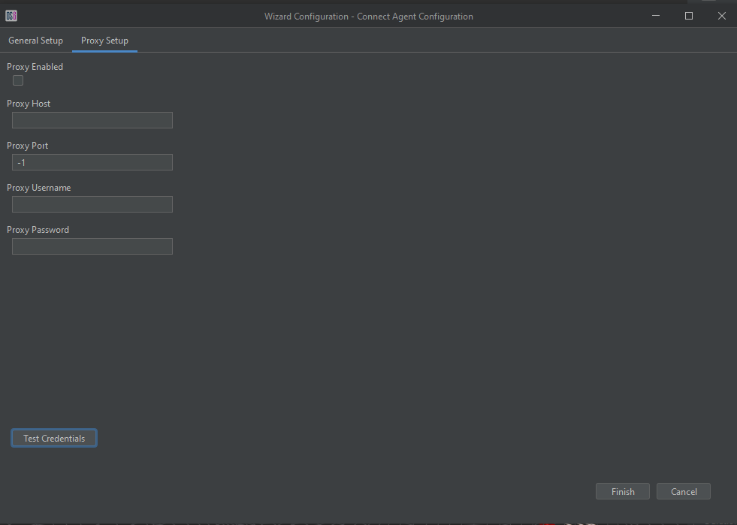Run the Test Credentials button
Viewport: 737px width, 525px height.
(x=54, y=438)
